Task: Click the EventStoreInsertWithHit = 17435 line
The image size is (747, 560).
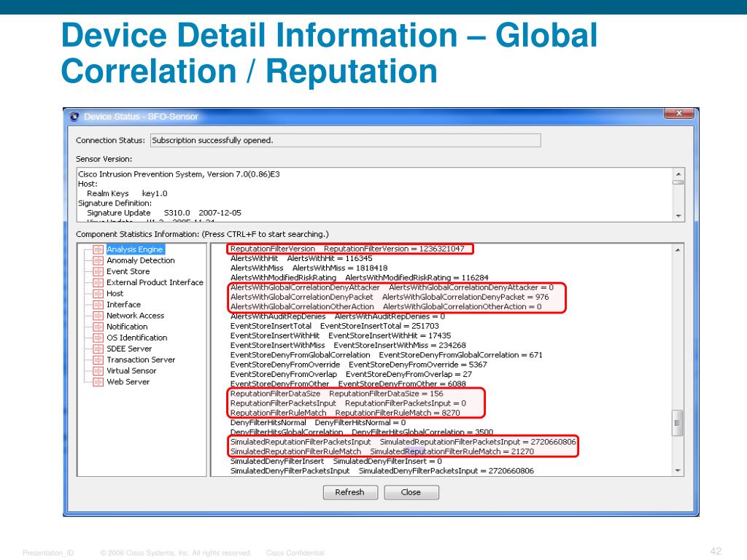Action: click(341, 335)
